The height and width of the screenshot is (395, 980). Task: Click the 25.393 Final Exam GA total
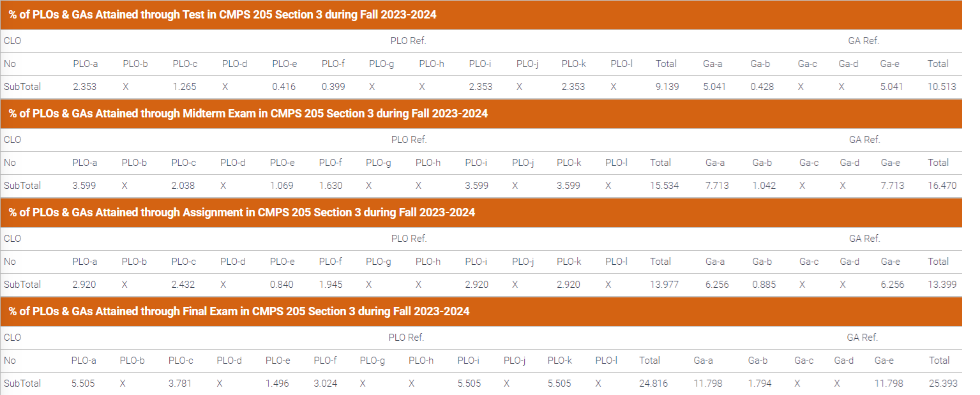[x=942, y=384]
